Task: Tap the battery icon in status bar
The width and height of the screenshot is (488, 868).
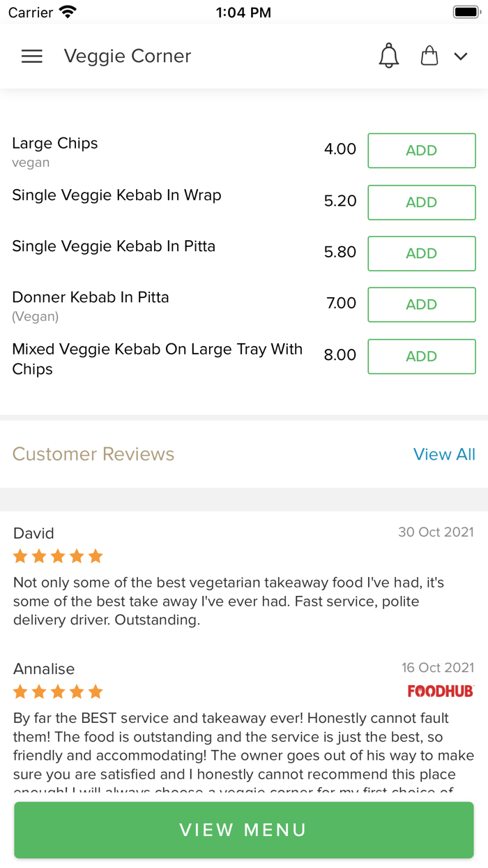Action: [465, 12]
